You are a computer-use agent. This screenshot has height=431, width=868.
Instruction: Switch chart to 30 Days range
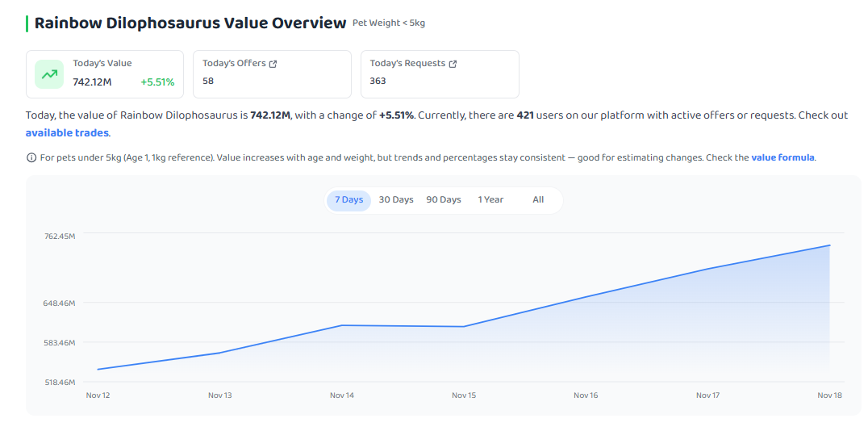click(x=396, y=200)
